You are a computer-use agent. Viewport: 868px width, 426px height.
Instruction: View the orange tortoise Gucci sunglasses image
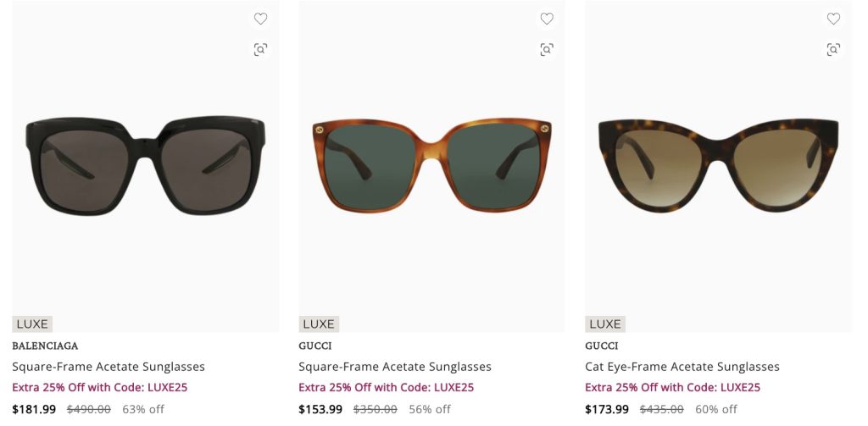[431, 165]
